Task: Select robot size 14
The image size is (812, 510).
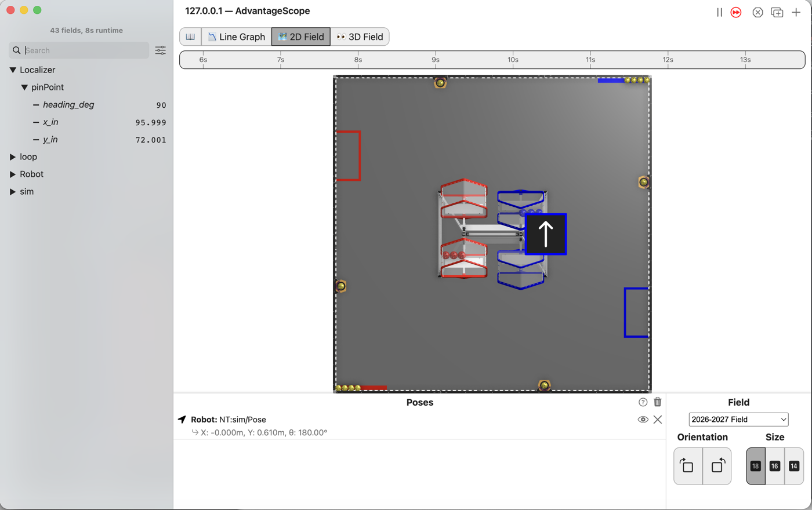Action: 794,466
